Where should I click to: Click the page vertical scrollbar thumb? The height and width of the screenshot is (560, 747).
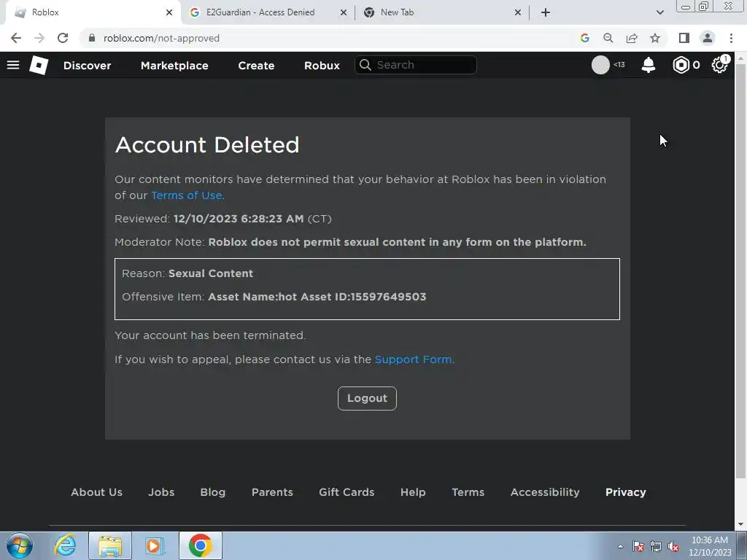coord(740,271)
